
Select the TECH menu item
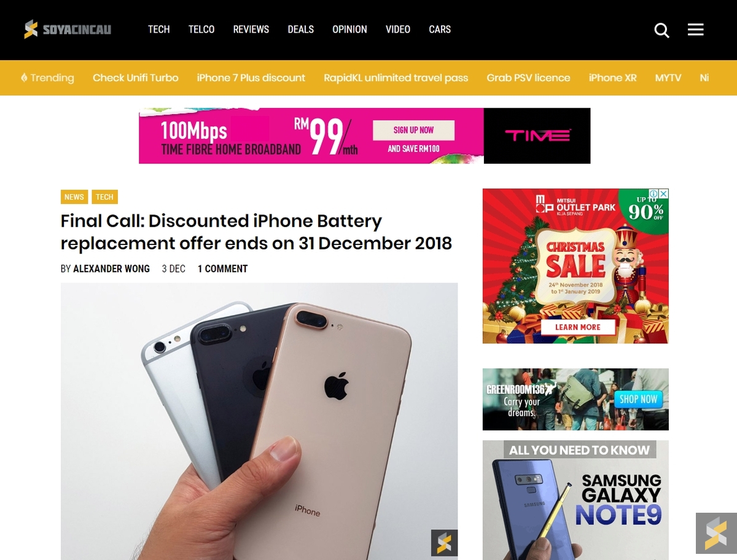[158, 29]
